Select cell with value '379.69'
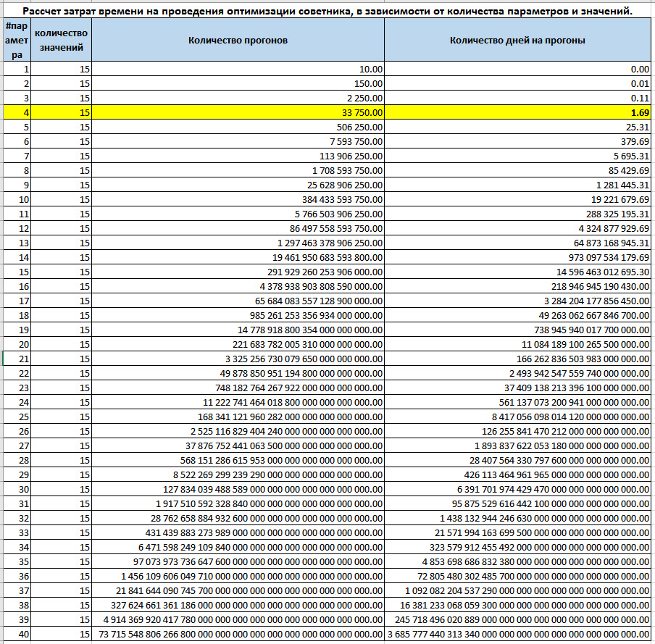 (x=517, y=141)
